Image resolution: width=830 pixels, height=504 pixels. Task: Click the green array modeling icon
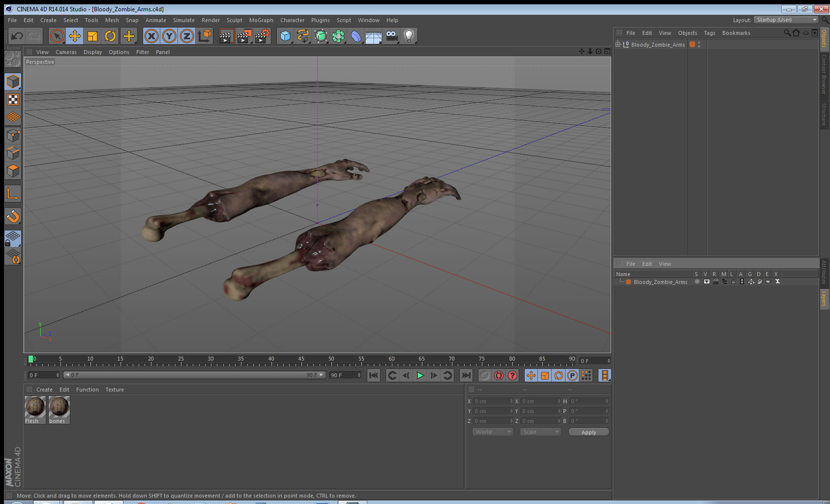click(338, 36)
